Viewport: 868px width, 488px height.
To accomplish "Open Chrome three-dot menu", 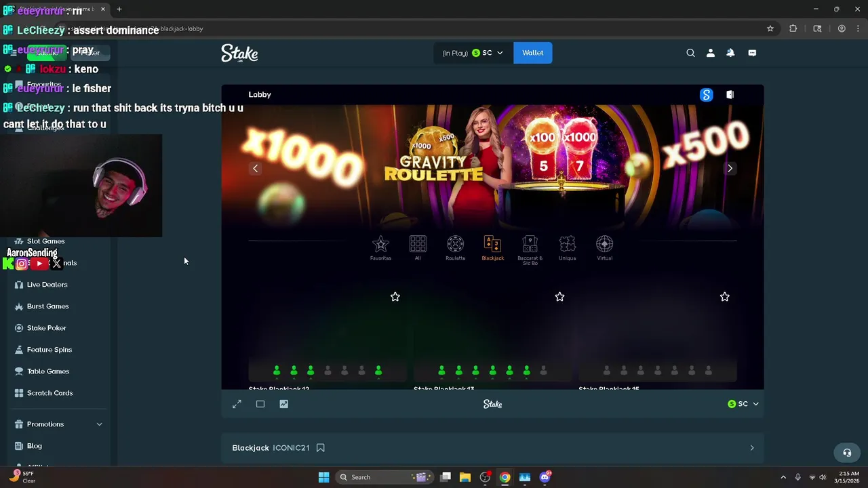I will click(858, 28).
